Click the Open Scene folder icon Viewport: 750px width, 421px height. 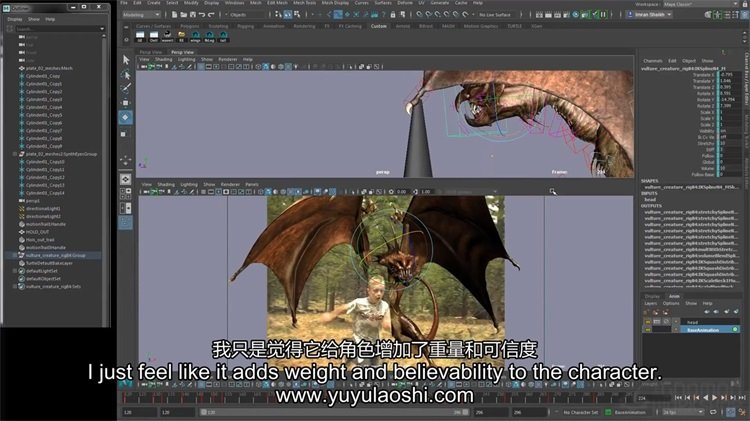coord(184,15)
